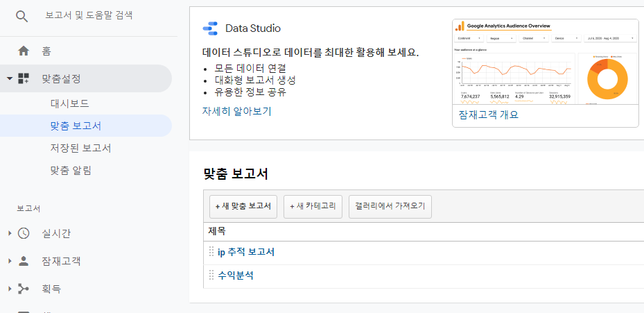Open the ip 추적 보고서 report
644x313 pixels.
[246, 252]
